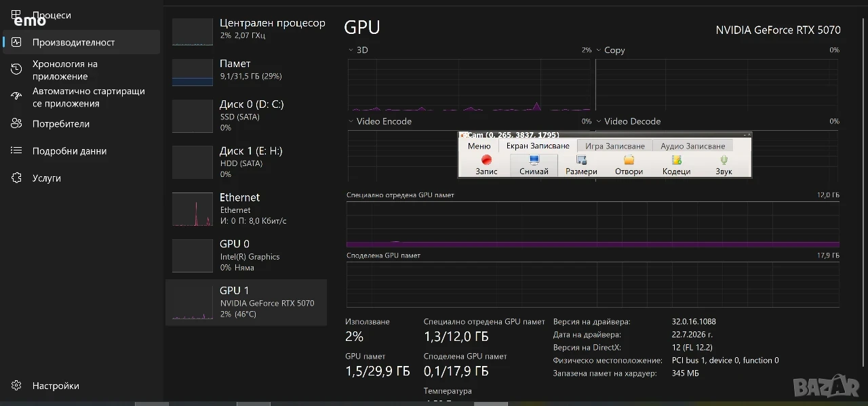Switch to oCam Аудио Записване tab
Image resolution: width=868 pixels, height=406 pixels.
(x=693, y=146)
